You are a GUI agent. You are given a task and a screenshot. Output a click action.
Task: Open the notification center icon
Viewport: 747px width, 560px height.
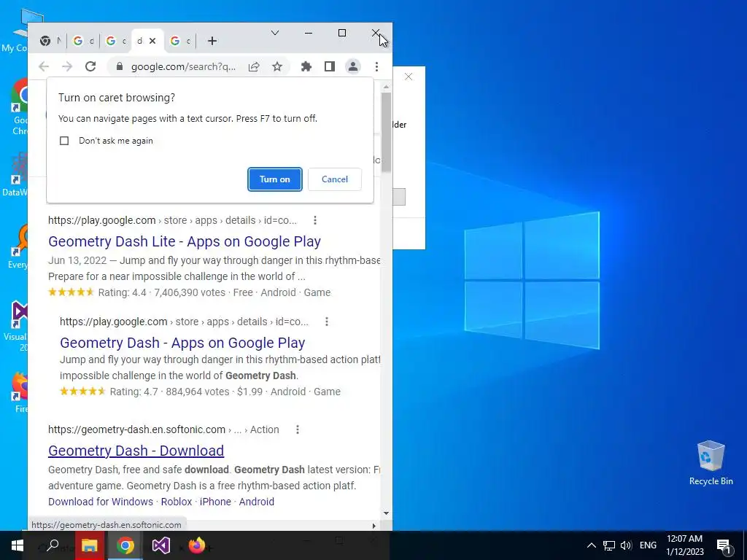[724, 547]
